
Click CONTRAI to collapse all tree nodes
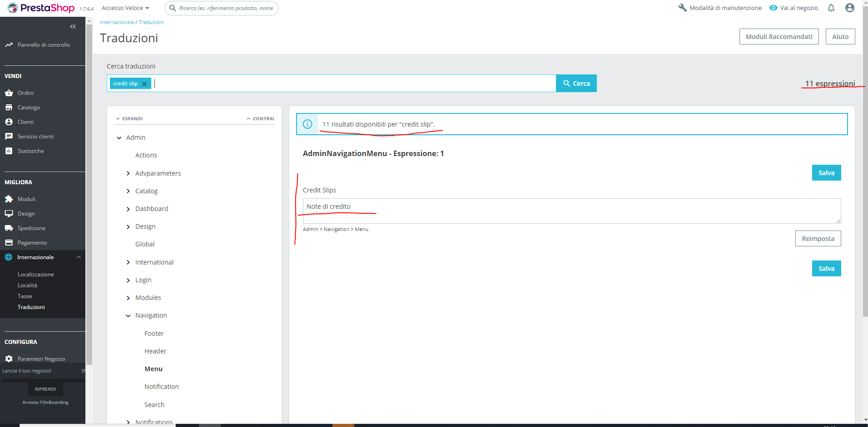click(x=260, y=119)
